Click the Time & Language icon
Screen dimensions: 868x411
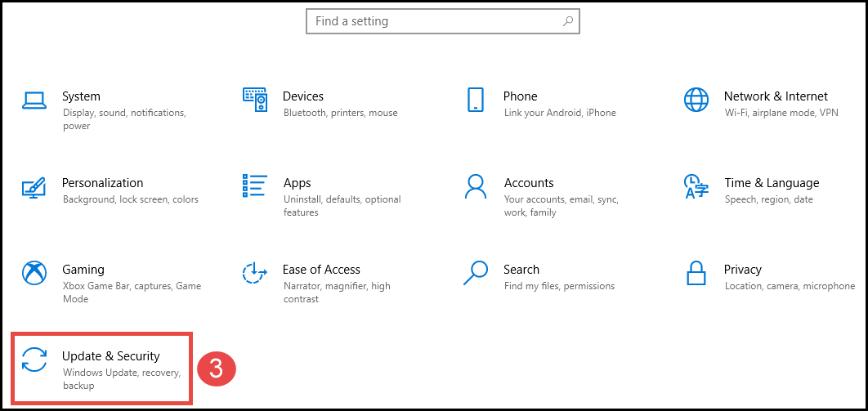click(696, 186)
